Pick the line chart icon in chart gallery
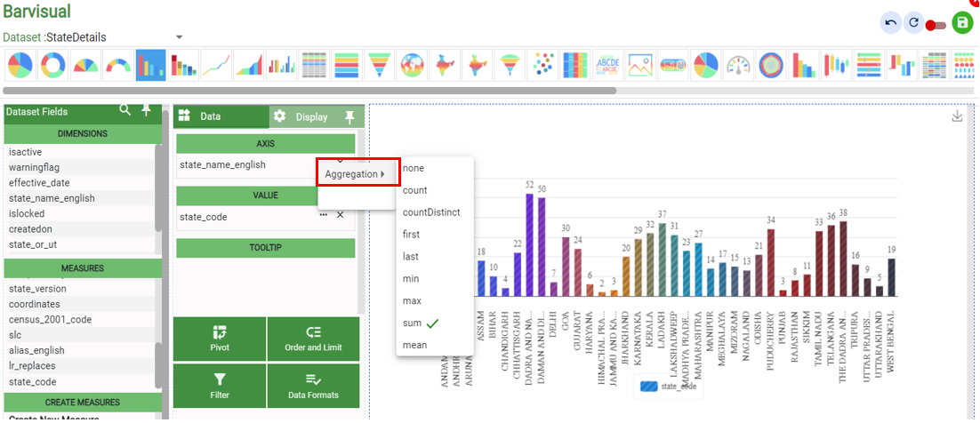The height and width of the screenshot is (423, 980). coord(215,65)
